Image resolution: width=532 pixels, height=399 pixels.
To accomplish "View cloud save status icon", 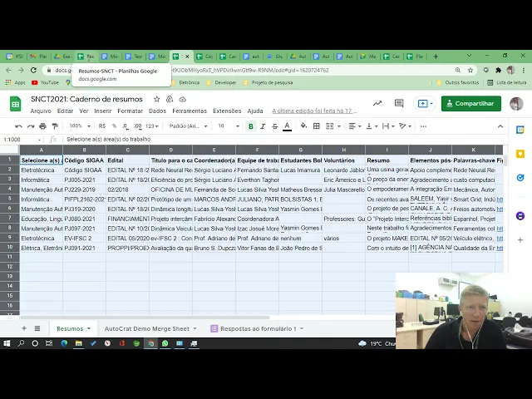I will coord(183,100).
